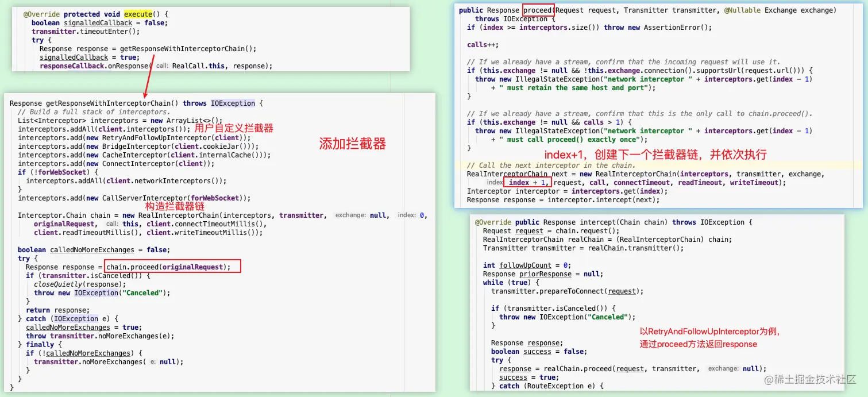Click "Response priorResponse = null;" line
The height and width of the screenshot is (397, 868).
[x=543, y=273]
